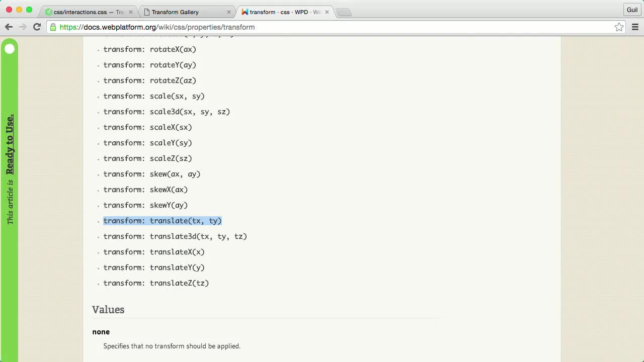The width and height of the screenshot is (644, 362).
Task: Click the bold 'none' value term
Action: (101, 332)
